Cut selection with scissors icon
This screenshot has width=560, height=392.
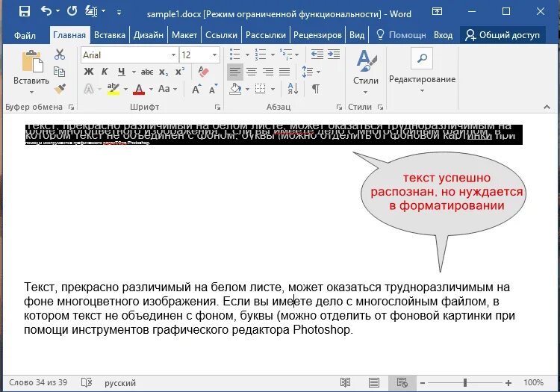(x=60, y=55)
